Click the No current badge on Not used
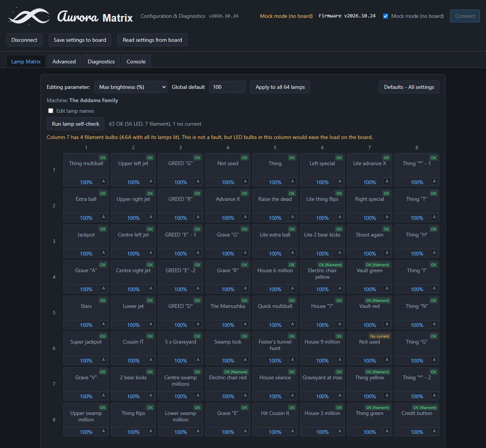 tap(379, 336)
